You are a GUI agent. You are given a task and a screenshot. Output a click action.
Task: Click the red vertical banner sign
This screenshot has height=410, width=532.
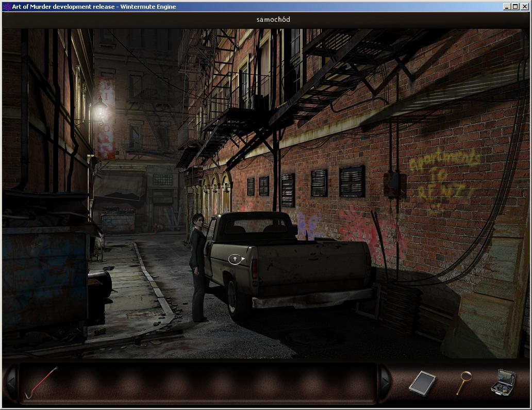click(106, 118)
